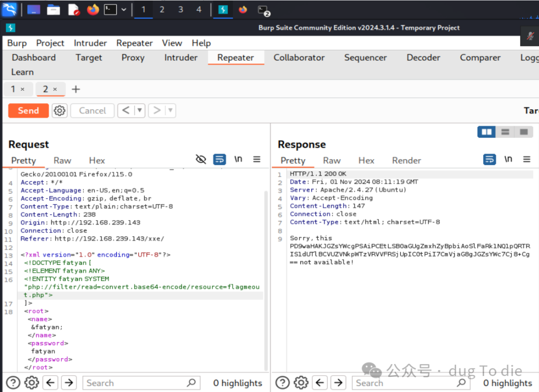Screen dimensions: 539x392
Task: Open the Burp menu
Action: [17, 43]
